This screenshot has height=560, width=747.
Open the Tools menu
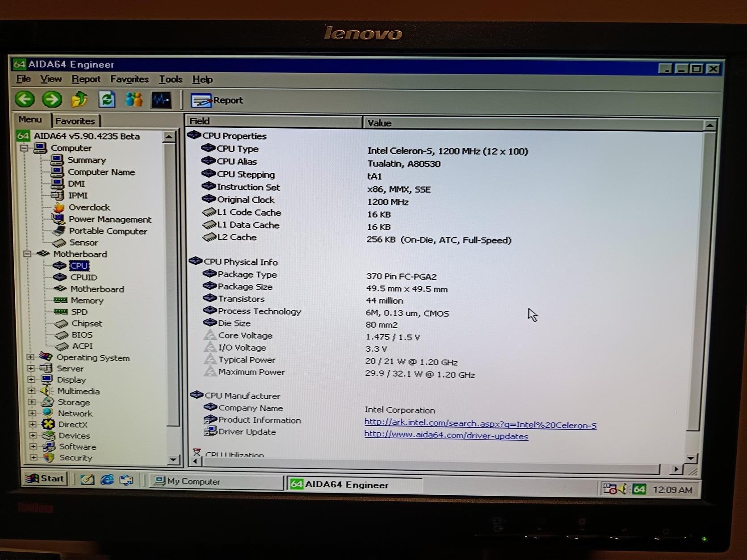(x=171, y=79)
